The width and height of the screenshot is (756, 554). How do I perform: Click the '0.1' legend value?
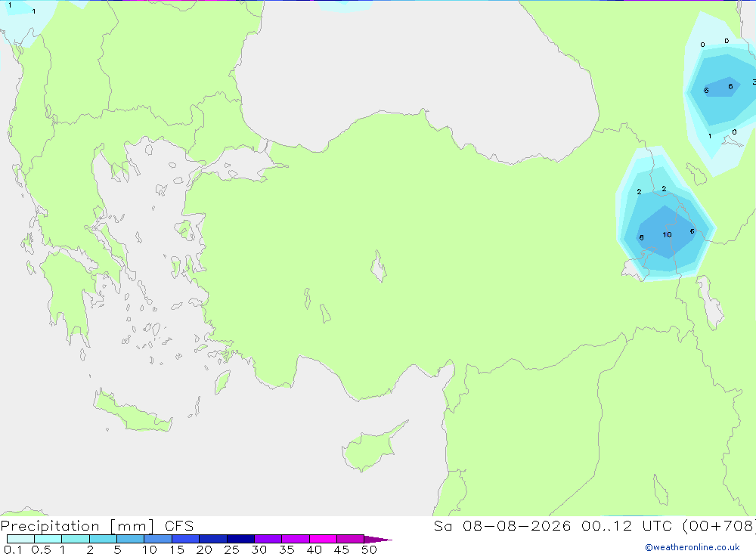click(13, 549)
